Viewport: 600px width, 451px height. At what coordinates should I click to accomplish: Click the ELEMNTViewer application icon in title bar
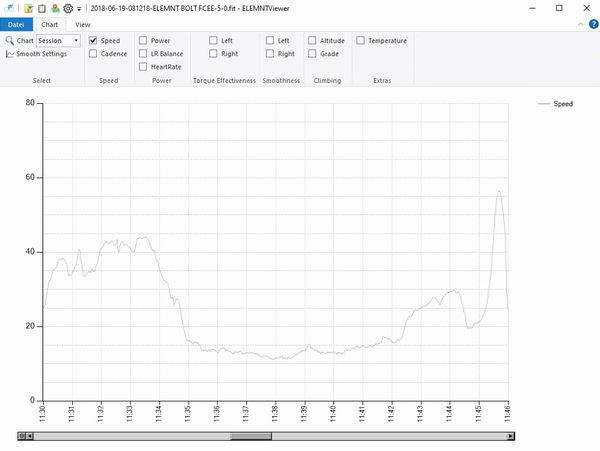click(9, 8)
